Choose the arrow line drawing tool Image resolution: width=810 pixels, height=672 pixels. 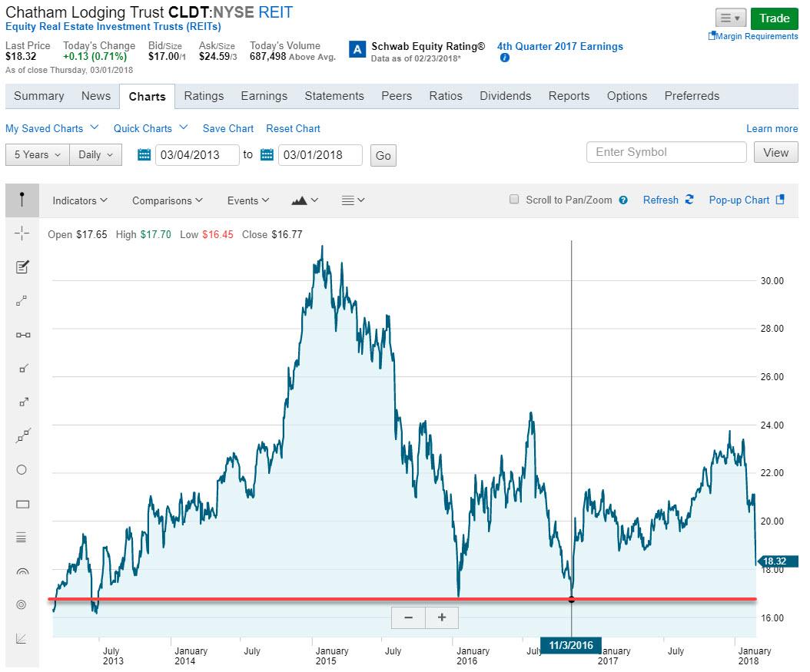click(23, 402)
